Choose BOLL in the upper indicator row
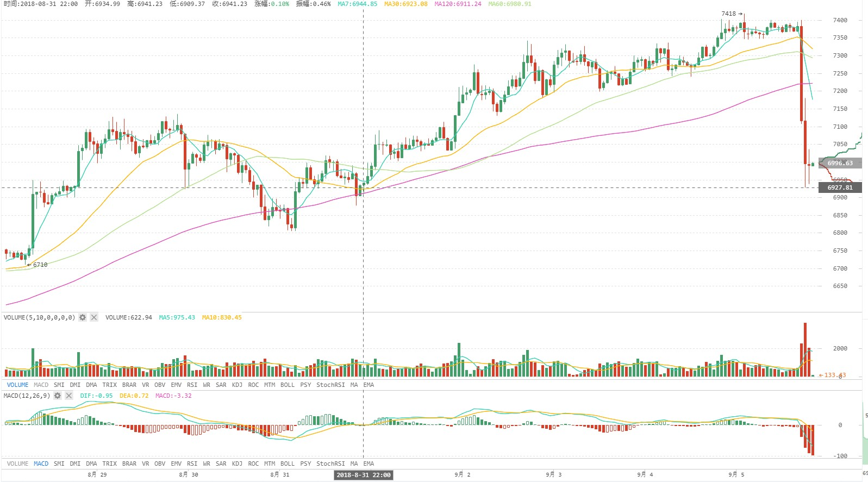Screen dimensions: 868x482 point(287,385)
